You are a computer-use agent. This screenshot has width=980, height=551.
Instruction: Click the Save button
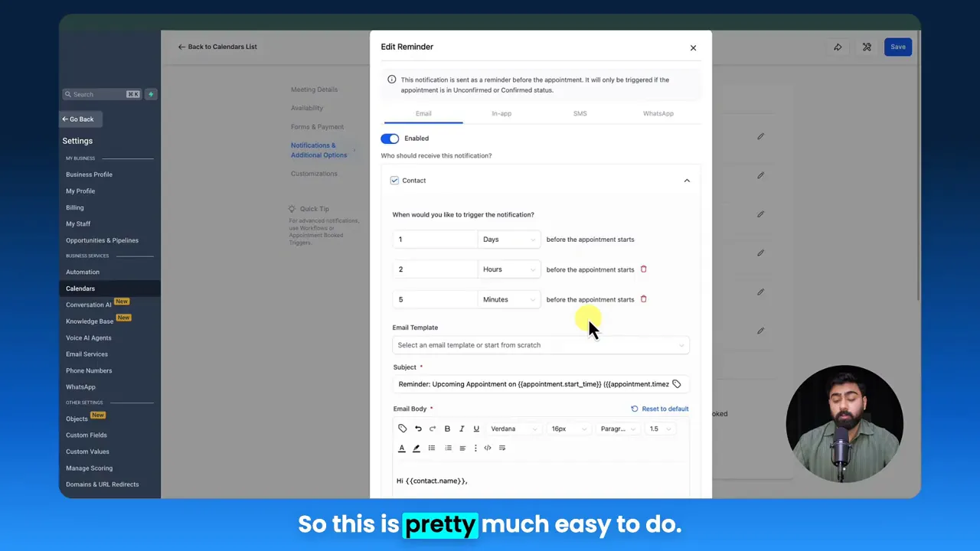[897, 47]
